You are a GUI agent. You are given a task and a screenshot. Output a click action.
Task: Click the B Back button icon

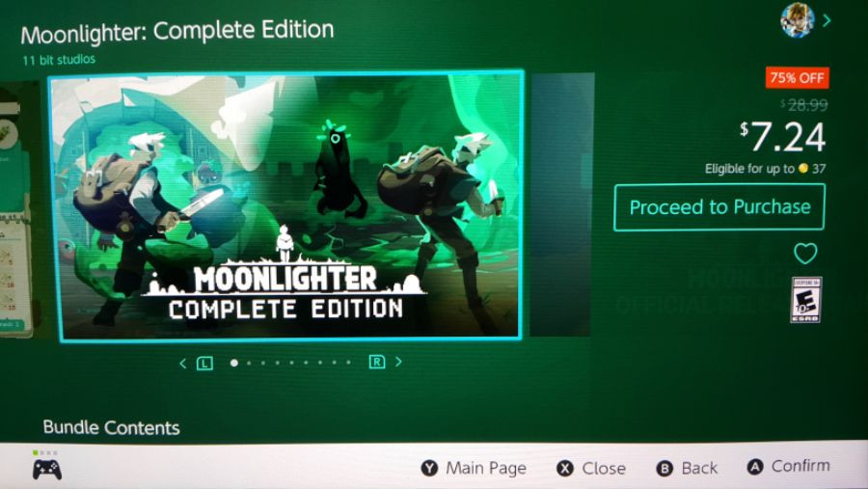(664, 469)
